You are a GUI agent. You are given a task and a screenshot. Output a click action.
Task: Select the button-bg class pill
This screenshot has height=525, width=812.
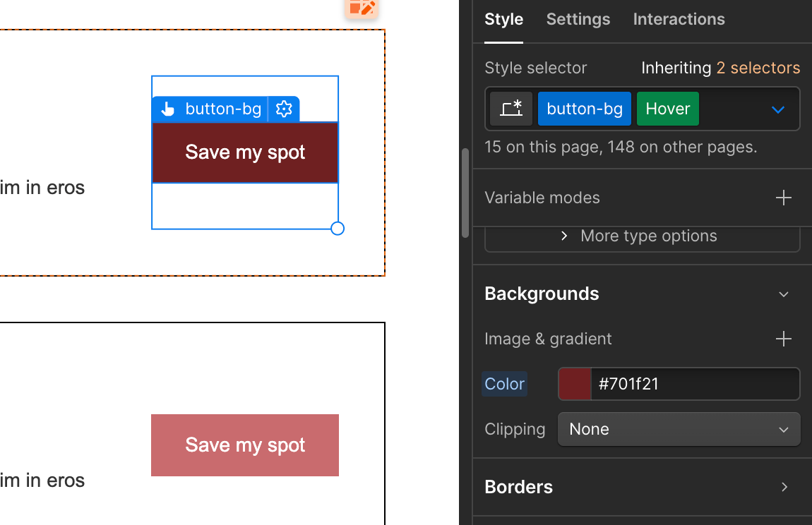pyautogui.click(x=584, y=109)
